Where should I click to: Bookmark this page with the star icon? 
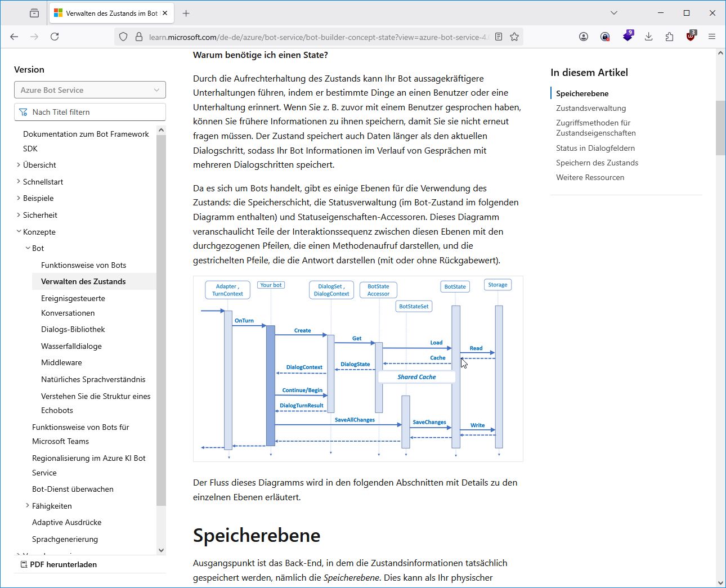tap(514, 37)
